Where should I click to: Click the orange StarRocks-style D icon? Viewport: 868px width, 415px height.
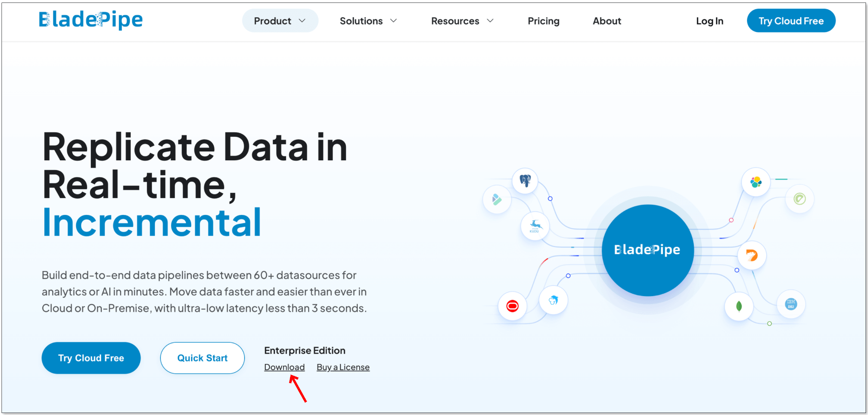tap(752, 255)
